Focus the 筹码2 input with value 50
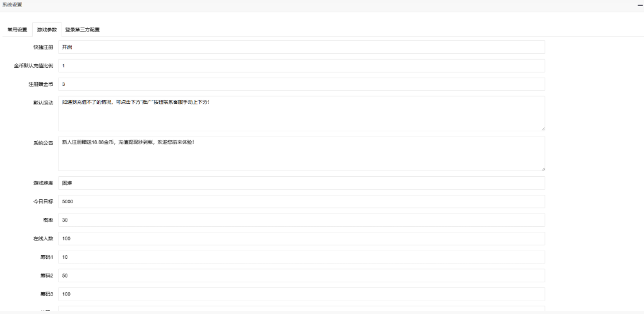 (x=301, y=276)
